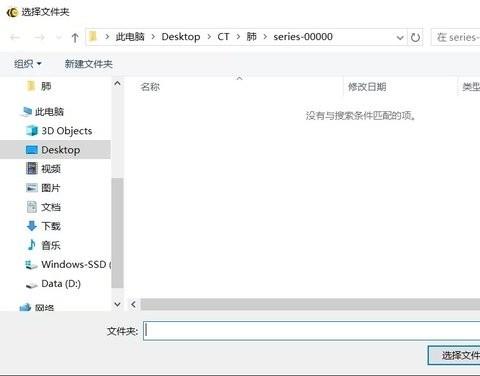Select 此电脑 in the navigation pane
The width and height of the screenshot is (480, 376).
tap(42, 111)
